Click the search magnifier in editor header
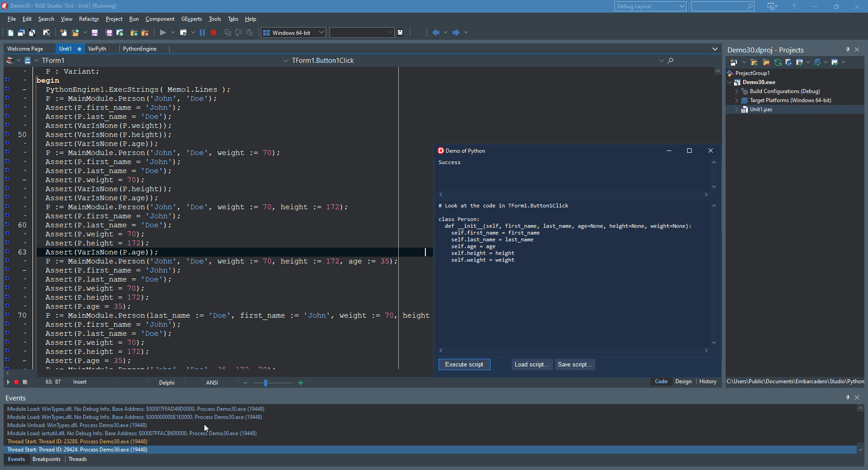 670,61
